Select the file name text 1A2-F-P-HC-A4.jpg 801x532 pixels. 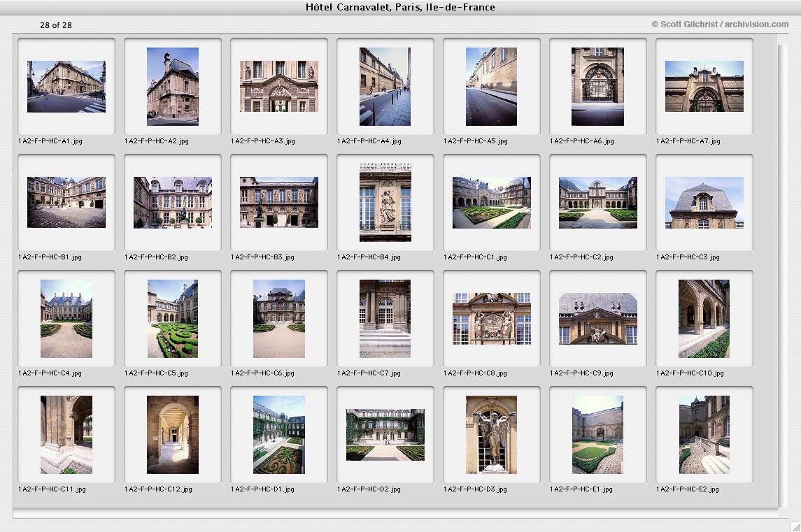tap(369, 141)
